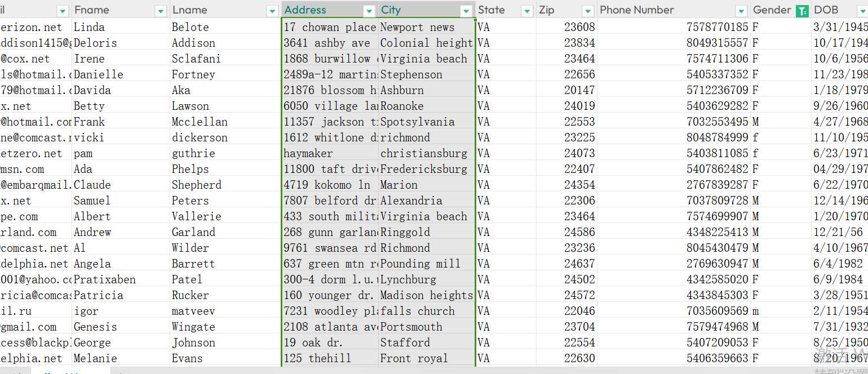Image resolution: width=868 pixels, height=374 pixels.
Task: Open the City column filter dropdown
Action: [466, 11]
